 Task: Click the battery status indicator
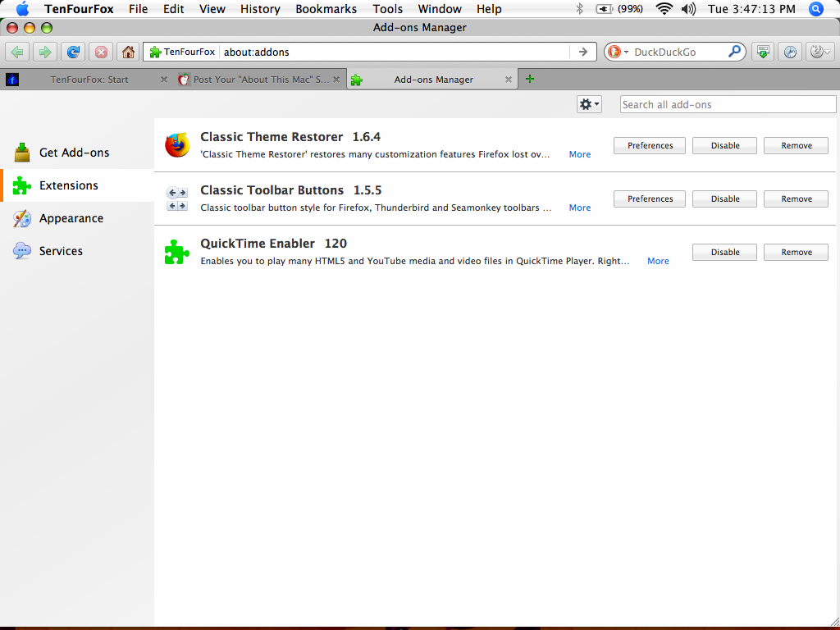(x=619, y=8)
